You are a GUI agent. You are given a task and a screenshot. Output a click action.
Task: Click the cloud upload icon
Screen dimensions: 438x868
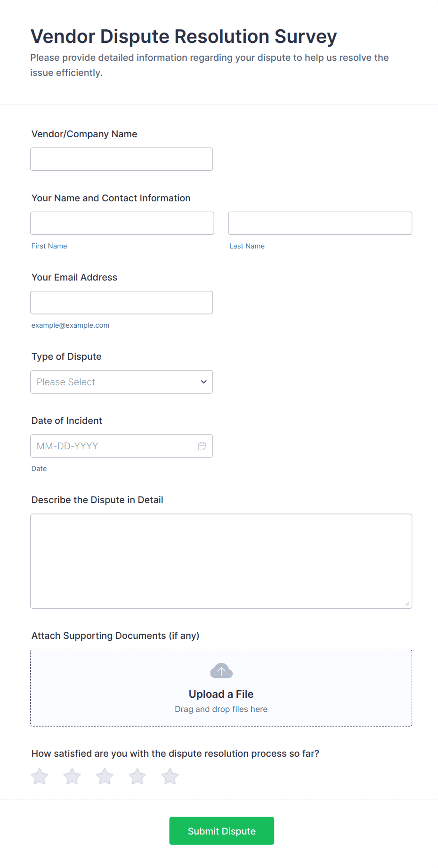[221, 670]
